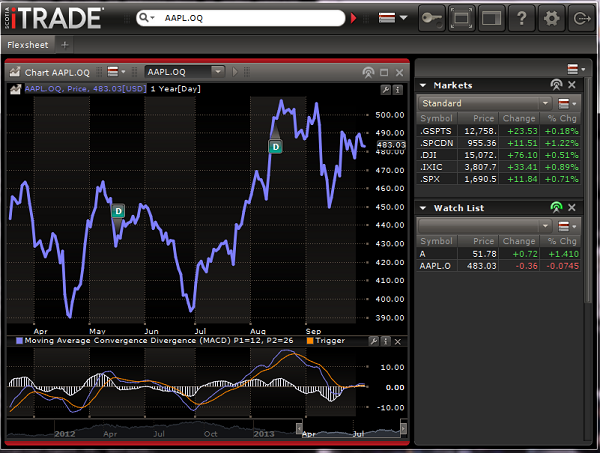Toggle the chart panel broadcast link icon
This screenshot has width=600, height=453.
368,72
